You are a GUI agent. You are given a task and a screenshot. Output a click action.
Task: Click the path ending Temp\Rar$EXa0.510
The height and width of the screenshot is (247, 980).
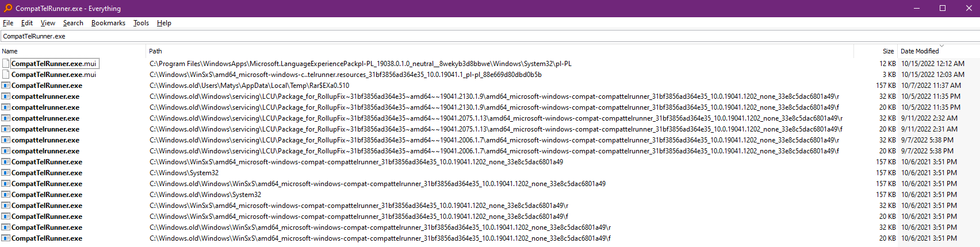tap(249, 86)
